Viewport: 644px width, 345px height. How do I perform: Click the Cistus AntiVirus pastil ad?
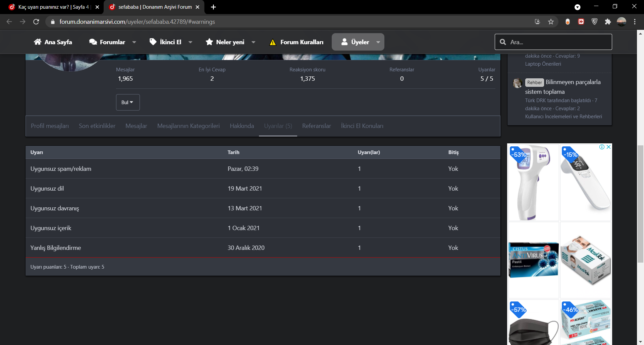533,260
